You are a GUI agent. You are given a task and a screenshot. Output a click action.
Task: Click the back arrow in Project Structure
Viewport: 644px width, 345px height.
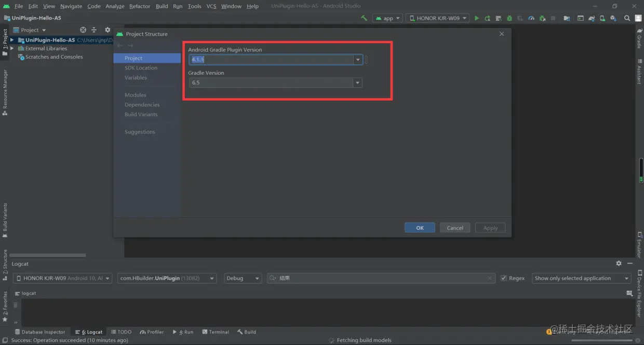point(120,46)
